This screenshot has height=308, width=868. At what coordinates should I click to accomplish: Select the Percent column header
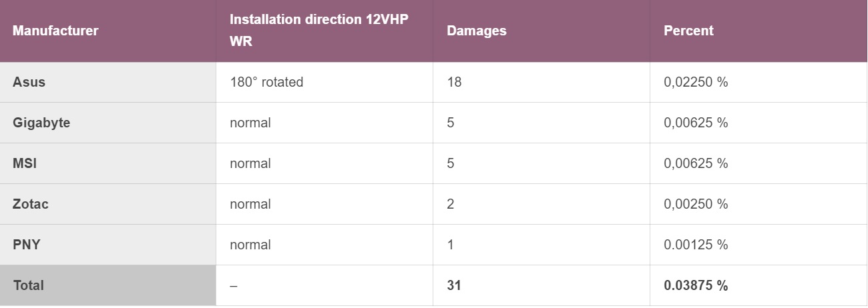tap(688, 31)
